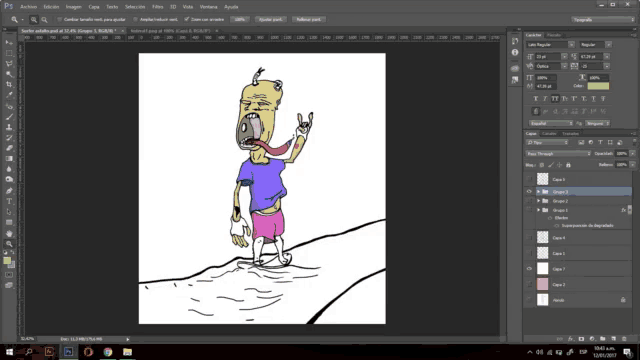Open the Filtro menu

click(x=158, y=7)
